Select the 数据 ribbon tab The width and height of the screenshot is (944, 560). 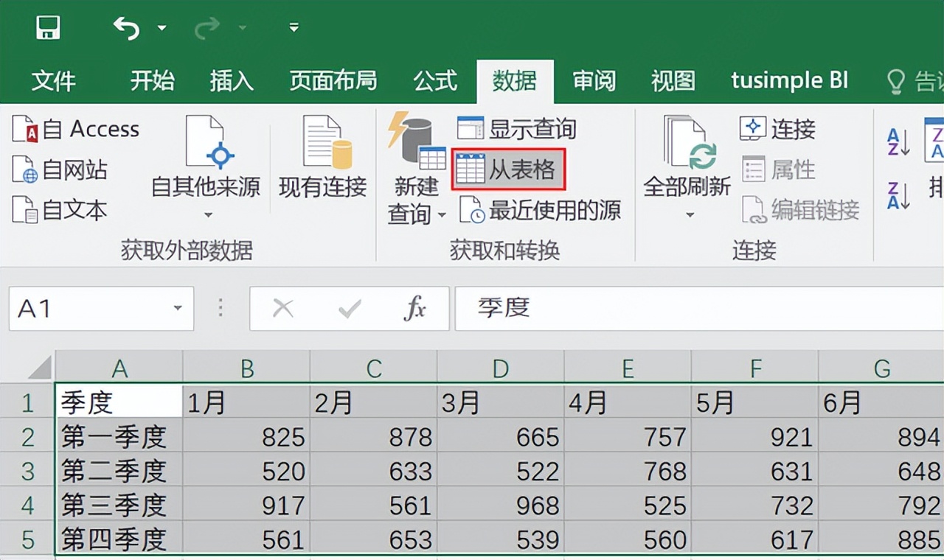coord(515,81)
